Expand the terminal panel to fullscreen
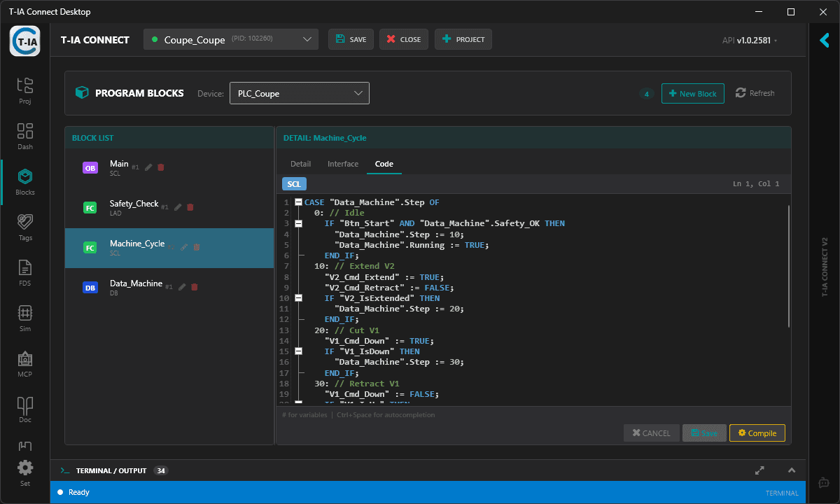Image resolution: width=840 pixels, height=504 pixels. point(759,470)
